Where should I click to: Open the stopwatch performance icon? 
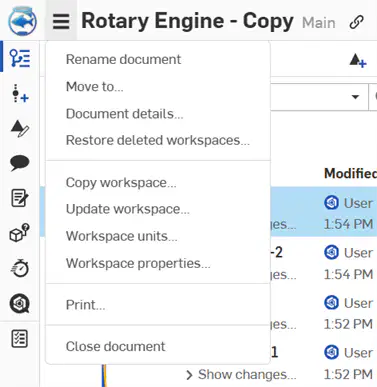pyautogui.click(x=20, y=268)
